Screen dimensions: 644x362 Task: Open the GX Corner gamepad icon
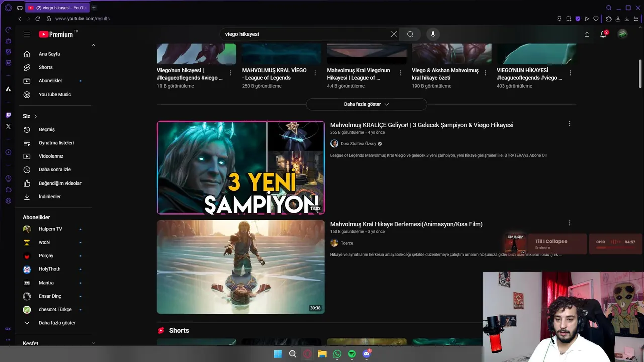(20, 8)
